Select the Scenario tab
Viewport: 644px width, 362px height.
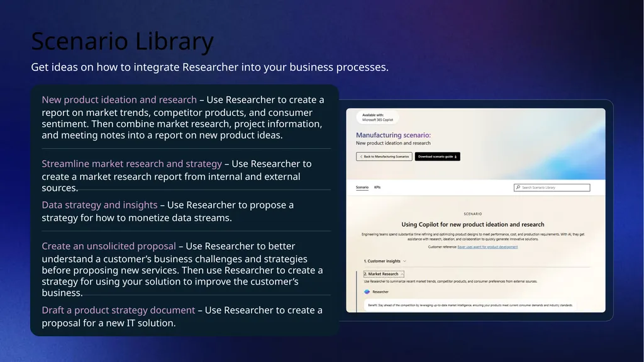tap(362, 187)
